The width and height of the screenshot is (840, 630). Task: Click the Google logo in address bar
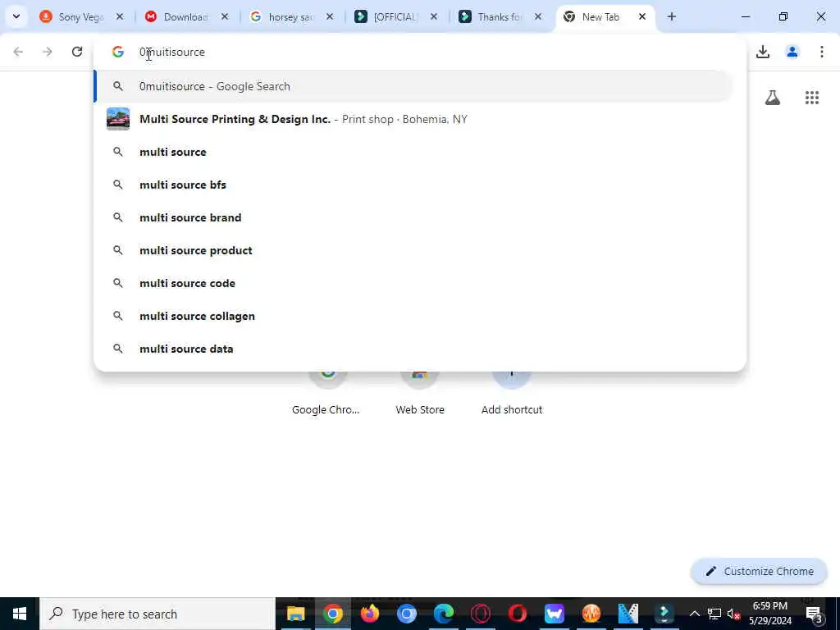[x=118, y=52]
